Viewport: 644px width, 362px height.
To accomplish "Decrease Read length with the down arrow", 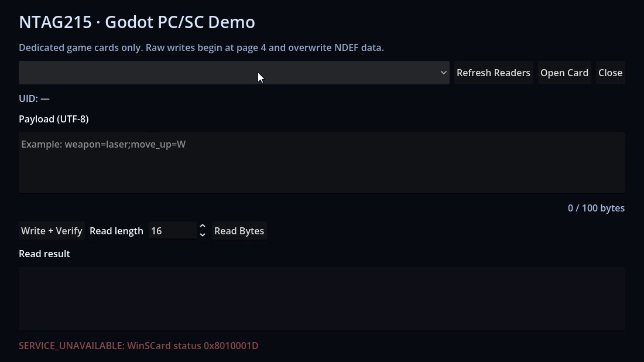I will [x=203, y=235].
